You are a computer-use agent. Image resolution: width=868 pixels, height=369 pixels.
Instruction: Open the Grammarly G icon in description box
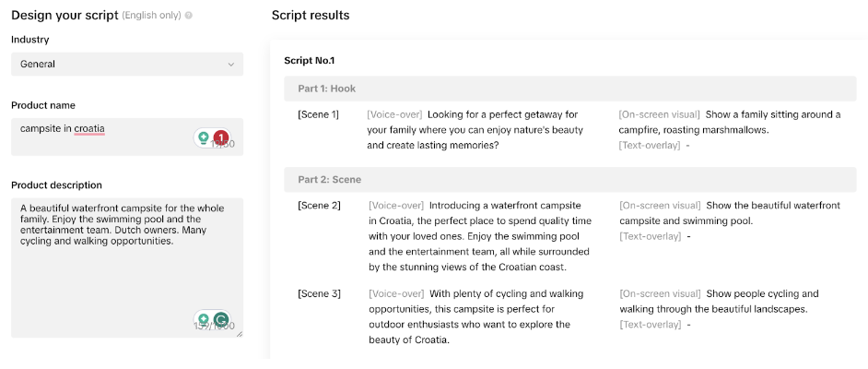coord(221,319)
